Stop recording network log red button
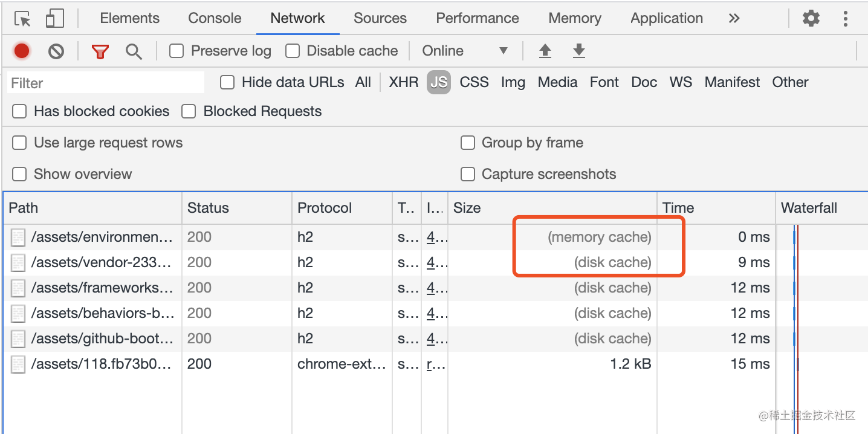The width and height of the screenshot is (868, 434). click(x=22, y=51)
